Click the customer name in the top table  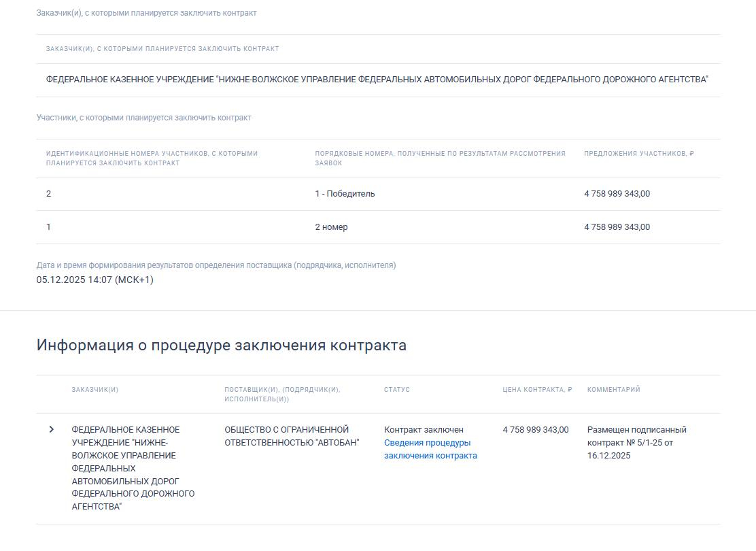coord(377,80)
